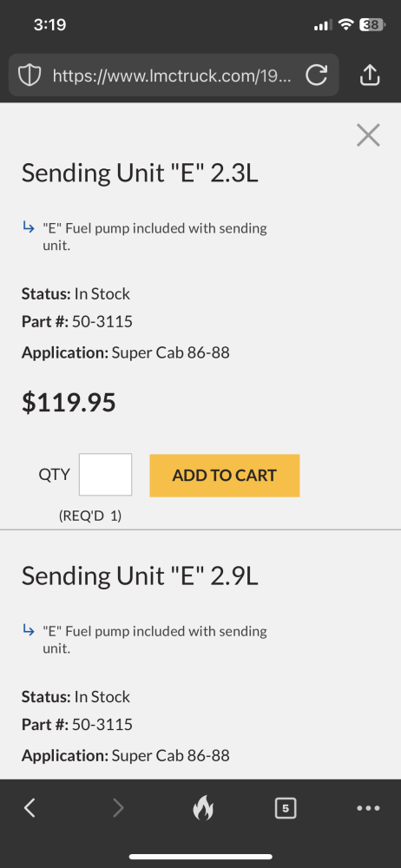Click the ADD TO CART button
The height and width of the screenshot is (868, 401).
(x=224, y=476)
